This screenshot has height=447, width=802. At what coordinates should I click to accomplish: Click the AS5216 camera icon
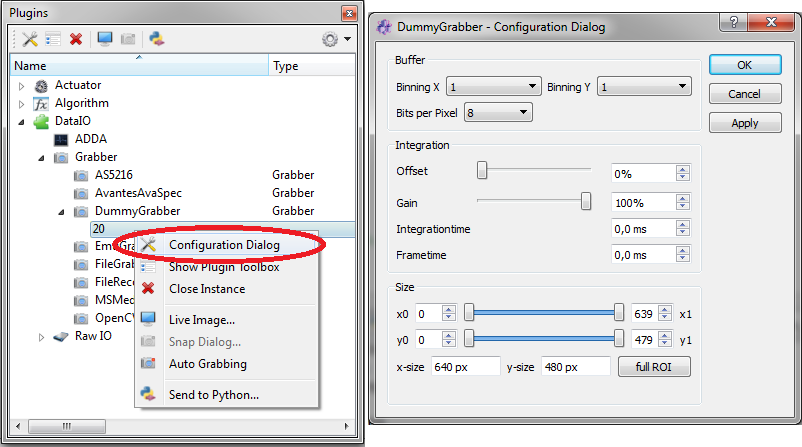81,176
